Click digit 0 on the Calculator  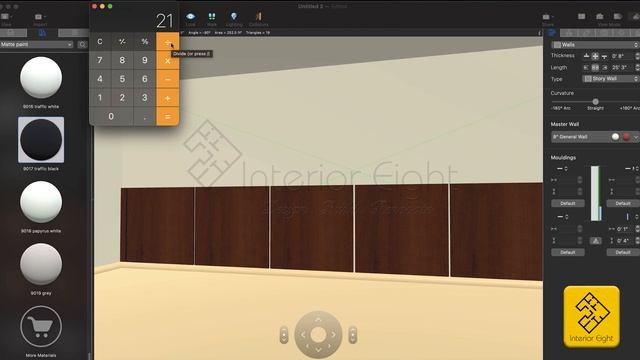click(x=111, y=117)
